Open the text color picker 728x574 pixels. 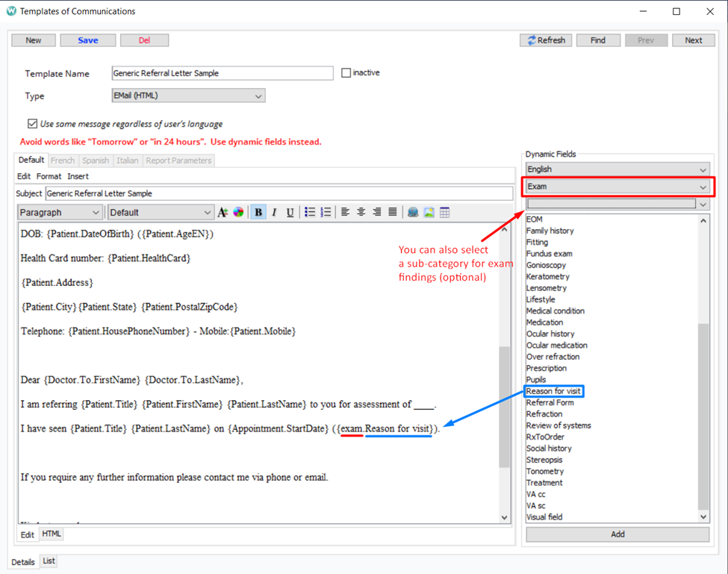238,213
